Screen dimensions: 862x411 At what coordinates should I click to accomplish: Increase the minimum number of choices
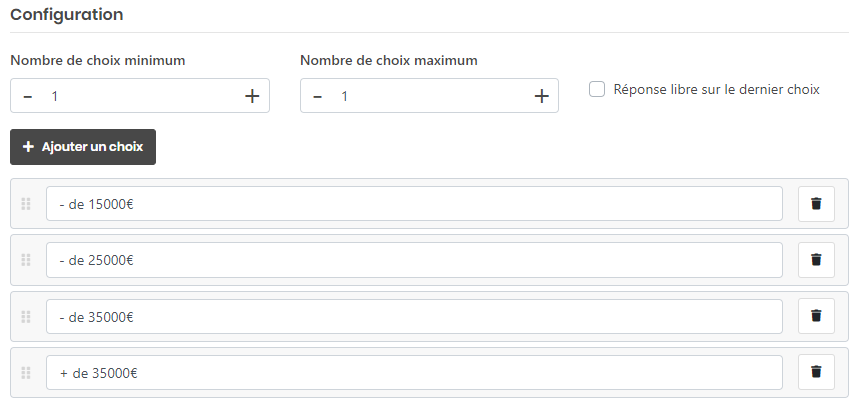click(252, 96)
